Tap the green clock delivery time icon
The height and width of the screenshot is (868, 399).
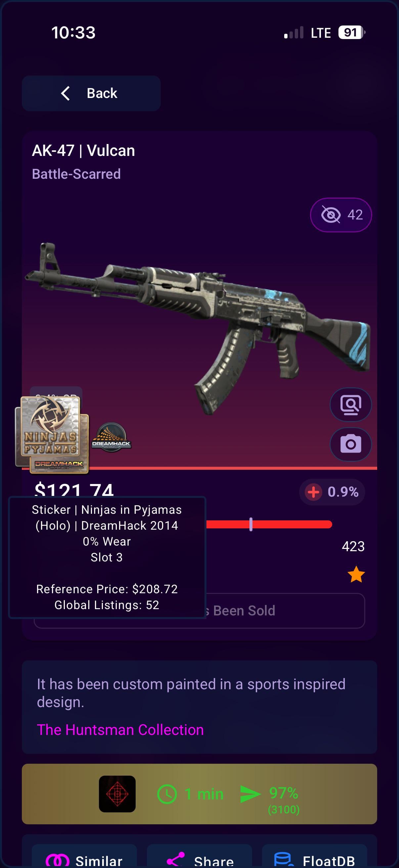167,794
